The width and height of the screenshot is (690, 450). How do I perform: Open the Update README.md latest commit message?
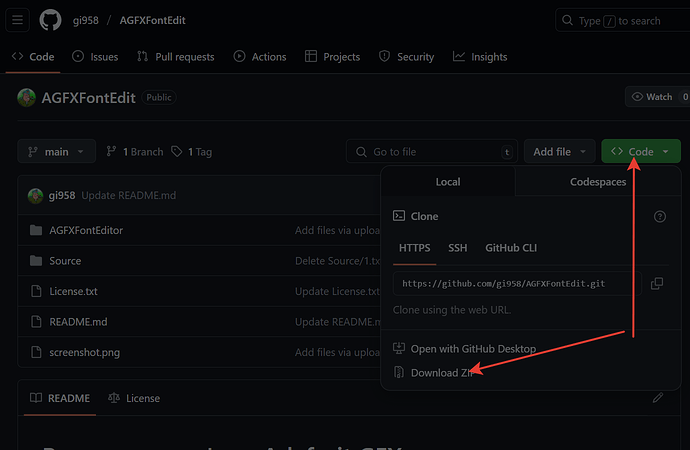pos(128,195)
